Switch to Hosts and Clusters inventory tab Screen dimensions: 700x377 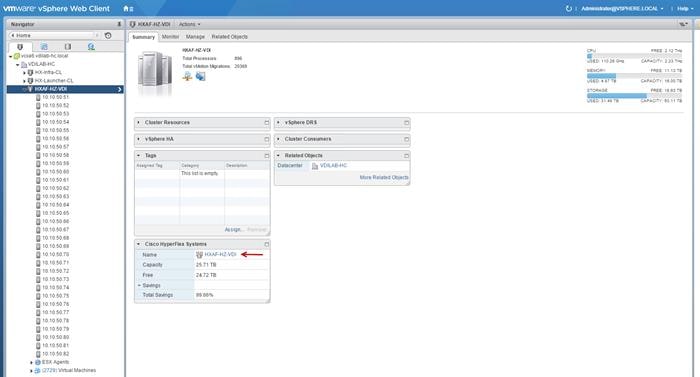click(20, 46)
